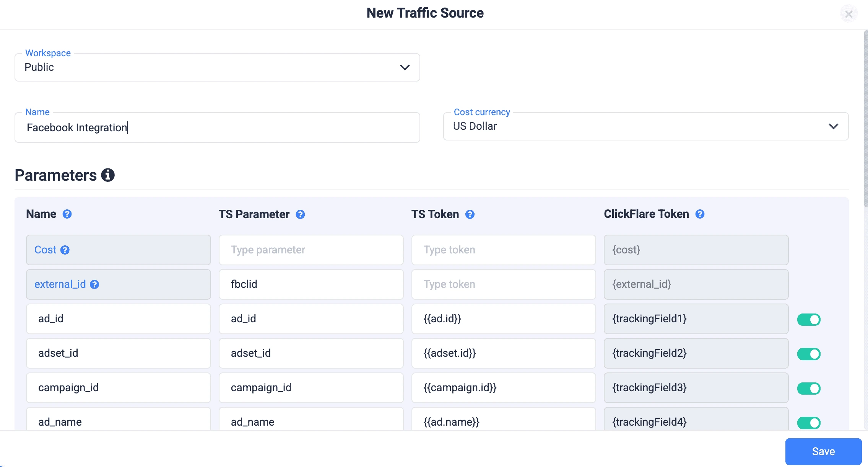Click the adset_id TS Parameter field
The height and width of the screenshot is (467, 868).
click(x=311, y=353)
